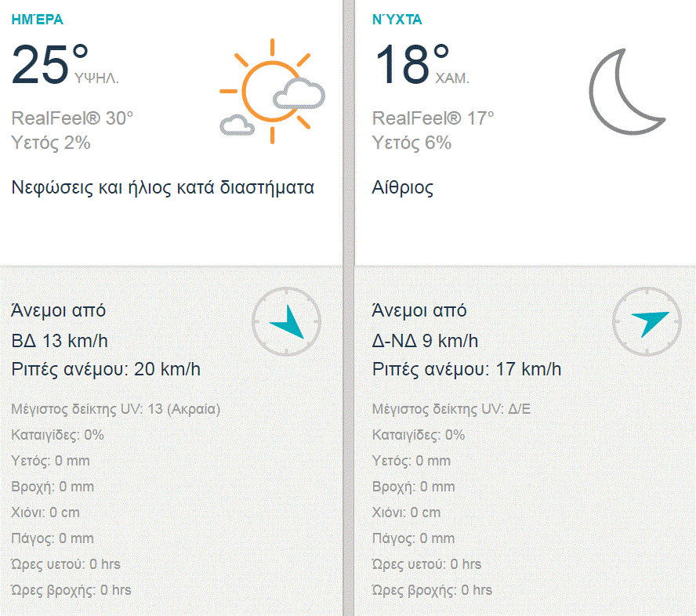Click the RealFeel® 30° label
Image resolution: width=696 pixels, height=616 pixels.
[73, 118]
